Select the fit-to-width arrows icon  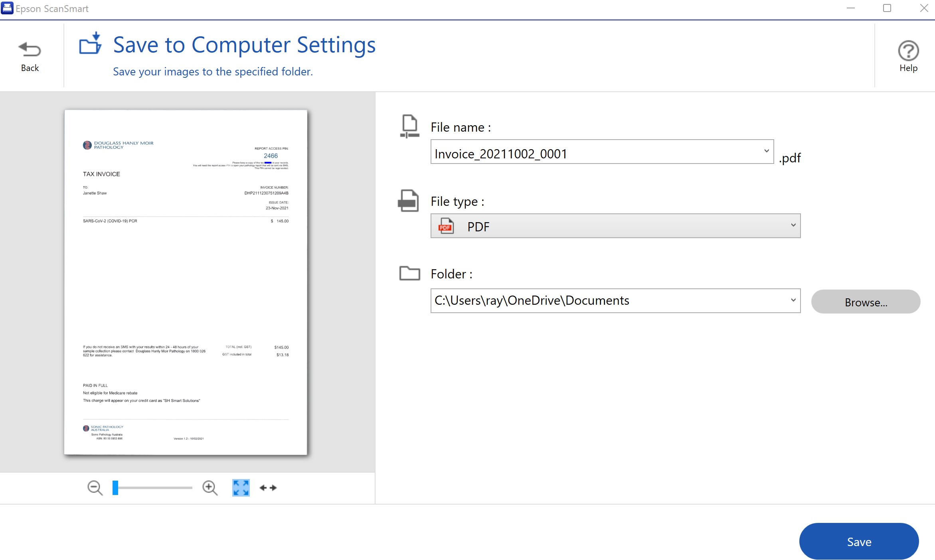[x=268, y=487]
